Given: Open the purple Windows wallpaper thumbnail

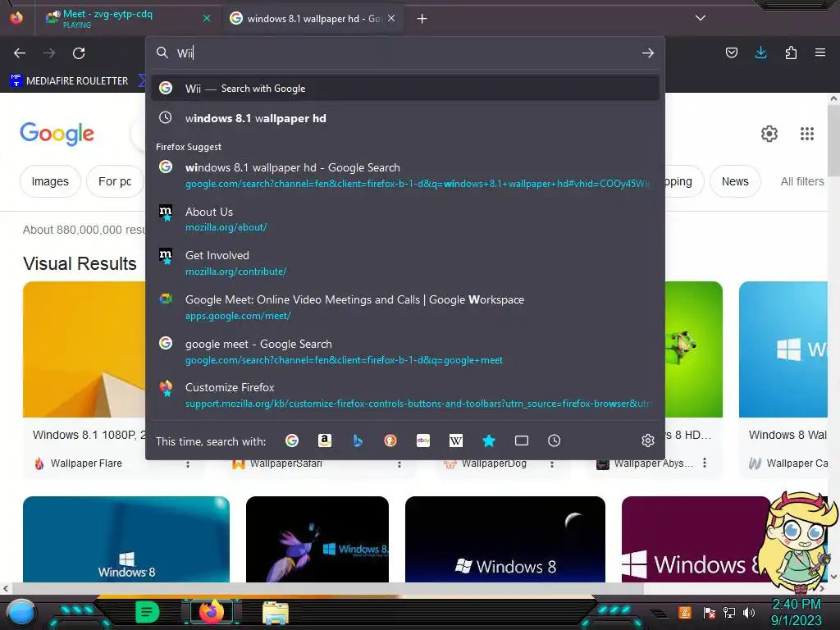Looking at the screenshot, I should [x=696, y=539].
